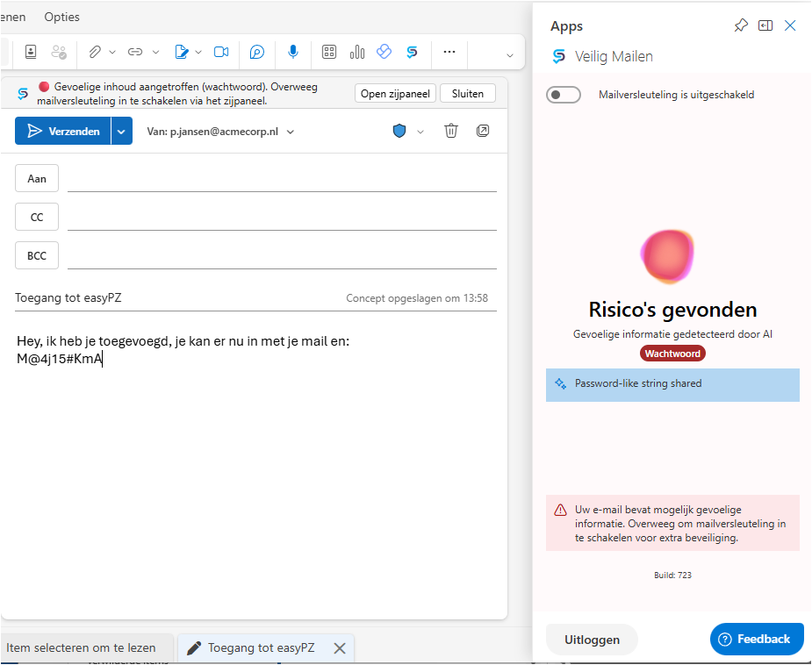Screen dimensions: 812x665
Task: Click into the BCC address field
Action: (282, 255)
